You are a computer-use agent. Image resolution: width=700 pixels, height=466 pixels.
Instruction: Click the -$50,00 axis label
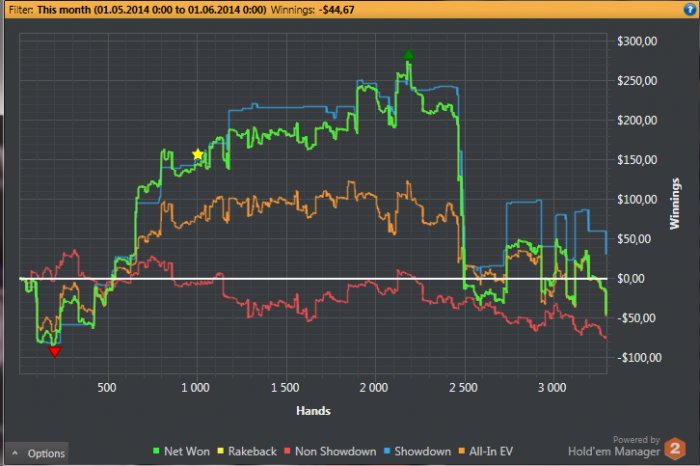click(x=637, y=318)
